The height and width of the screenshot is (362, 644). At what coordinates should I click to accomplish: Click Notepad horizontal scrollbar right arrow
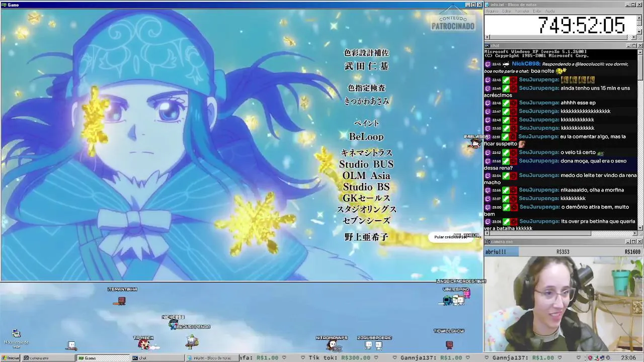(x=634, y=37)
